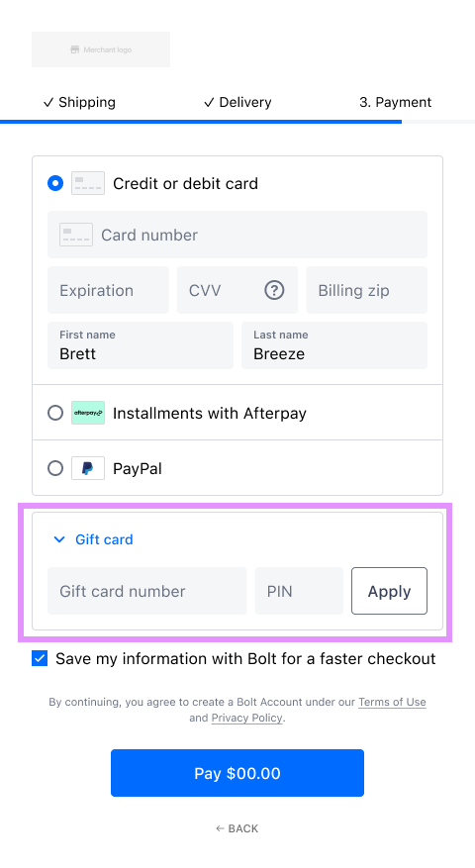Apply the gift card
Image resolution: width=475 pixels, height=868 pixels.
389,591
